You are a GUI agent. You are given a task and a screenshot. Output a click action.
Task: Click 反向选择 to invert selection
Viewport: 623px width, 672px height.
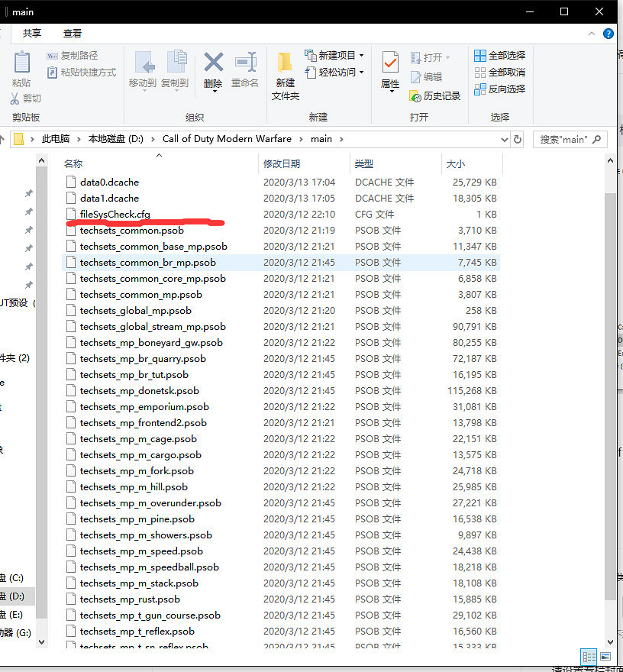500,89
